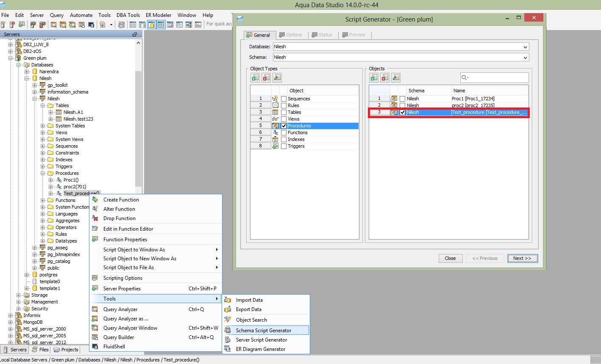This screenshot has width=601, height=364.
Task: Switch to the Projects tab
Action: coord(66,350)
